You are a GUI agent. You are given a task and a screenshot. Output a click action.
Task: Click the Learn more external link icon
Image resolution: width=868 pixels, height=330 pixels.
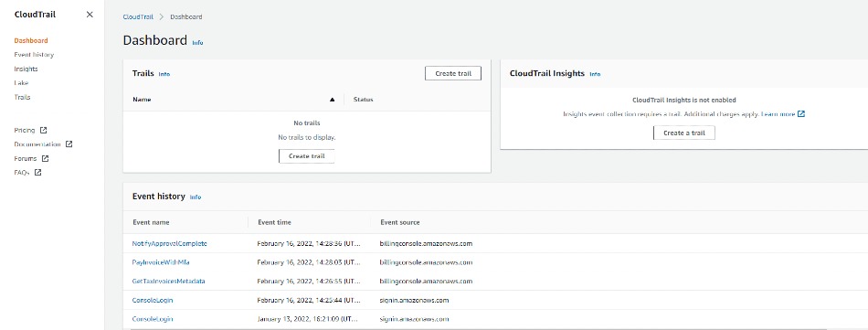tap(800, 114)
